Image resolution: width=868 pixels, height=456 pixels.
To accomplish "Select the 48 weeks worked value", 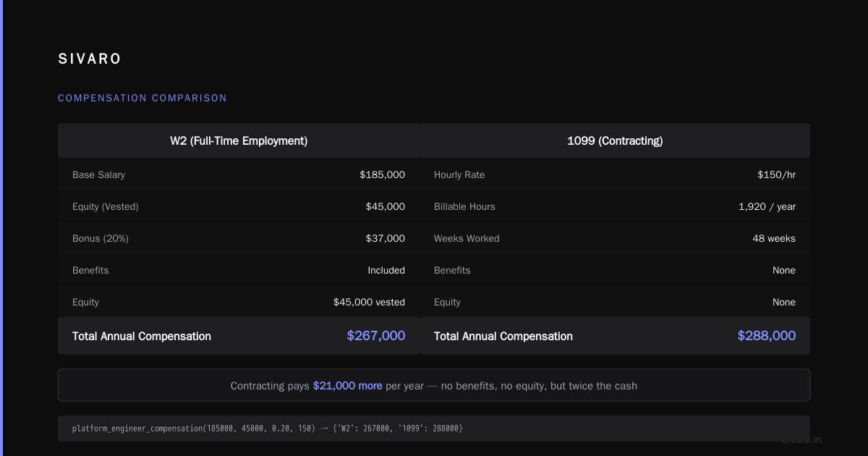I will (x=774, y=238).
